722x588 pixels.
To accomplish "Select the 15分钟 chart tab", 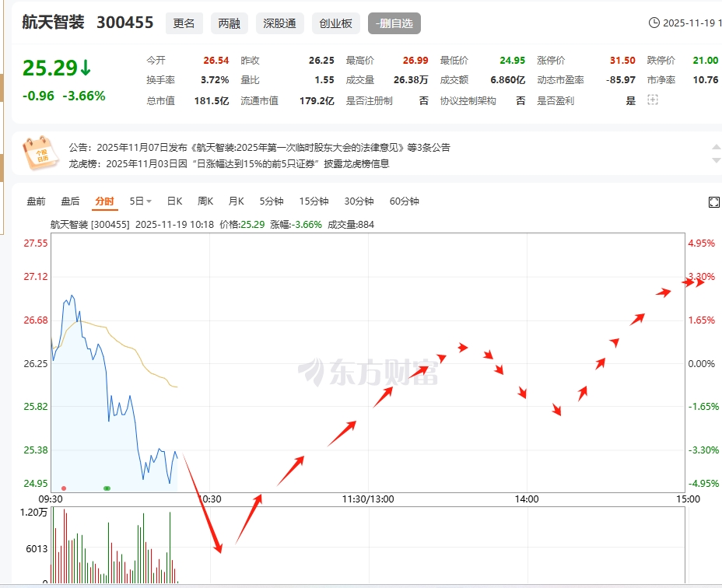I will [314, 201].
